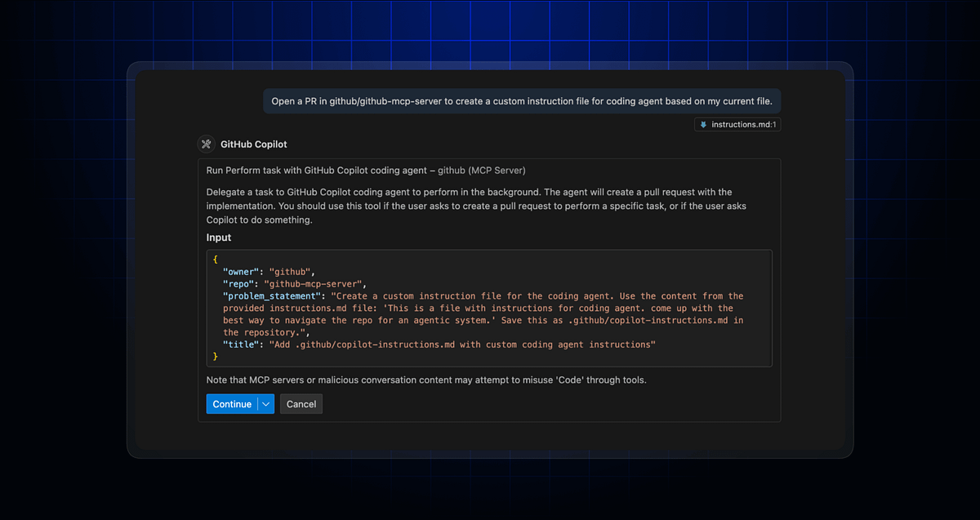Screen dimensions: 980x520
Task: Click the GitHub Copilot tools icon
Action: click(x=207, y=144)
